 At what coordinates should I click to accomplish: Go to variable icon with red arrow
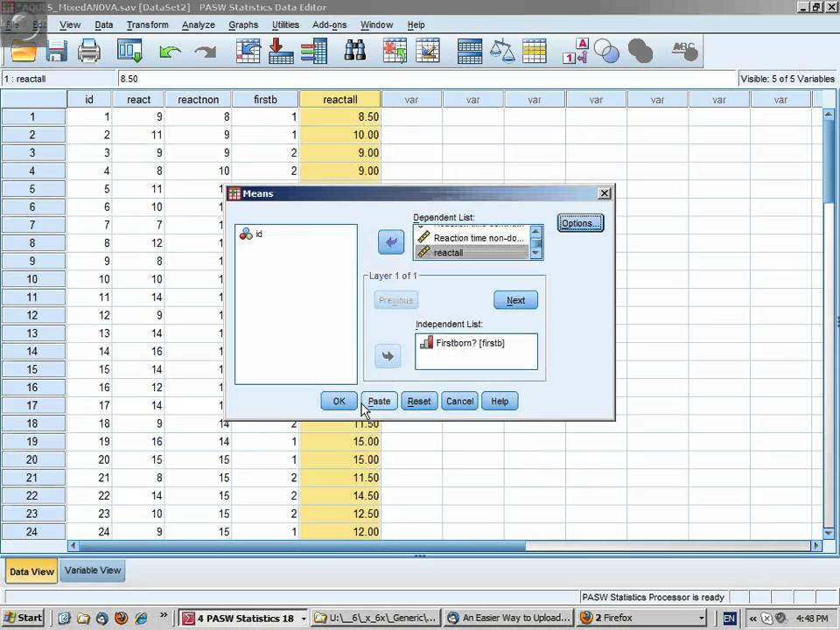click(x=281, y=52)
